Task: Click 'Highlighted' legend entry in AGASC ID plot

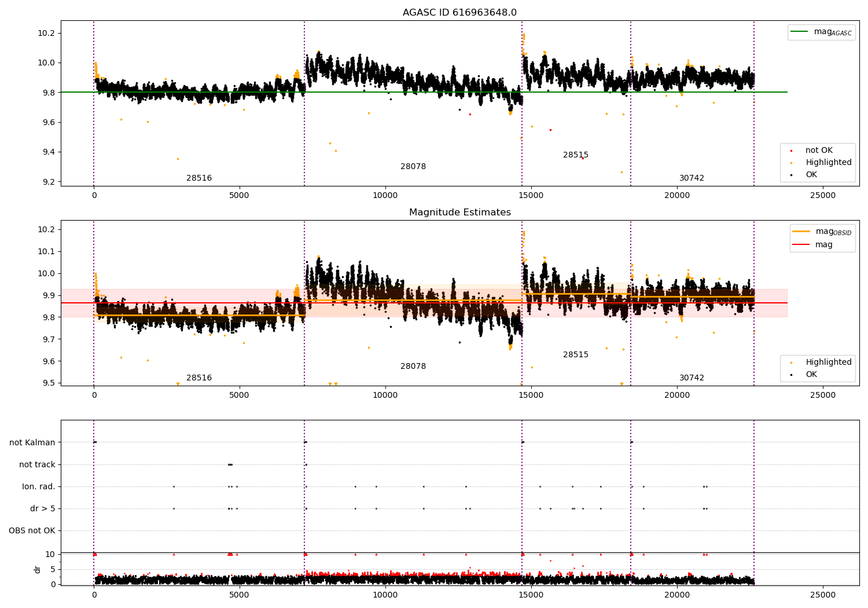Action: click(828, 163)
